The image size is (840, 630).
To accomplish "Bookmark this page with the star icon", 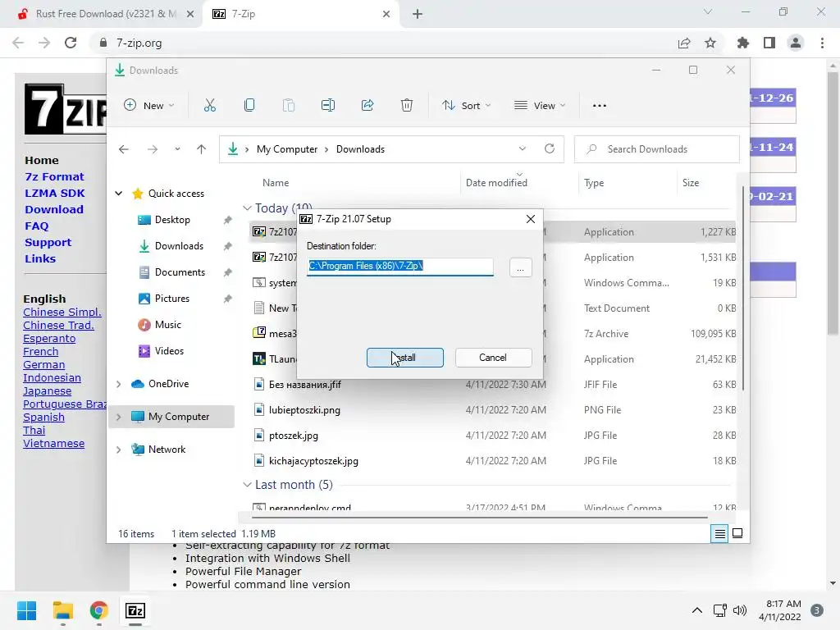I will tap(710, 43).
